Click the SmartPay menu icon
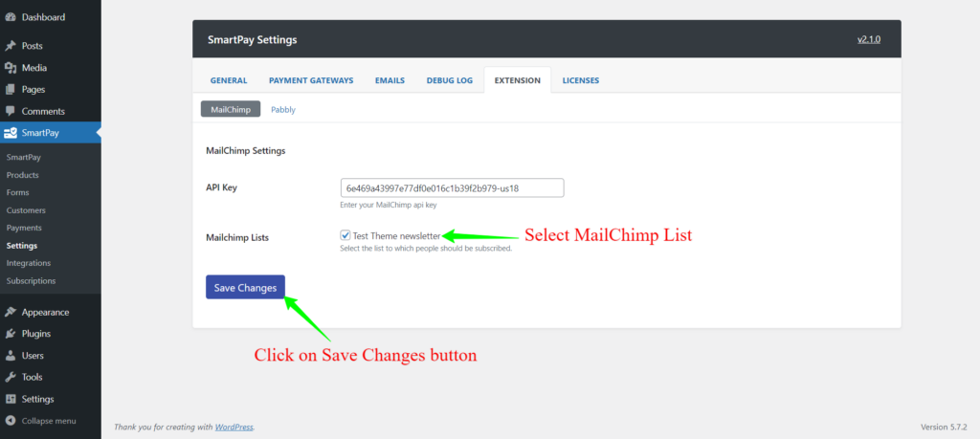 [x=10, y=133]
